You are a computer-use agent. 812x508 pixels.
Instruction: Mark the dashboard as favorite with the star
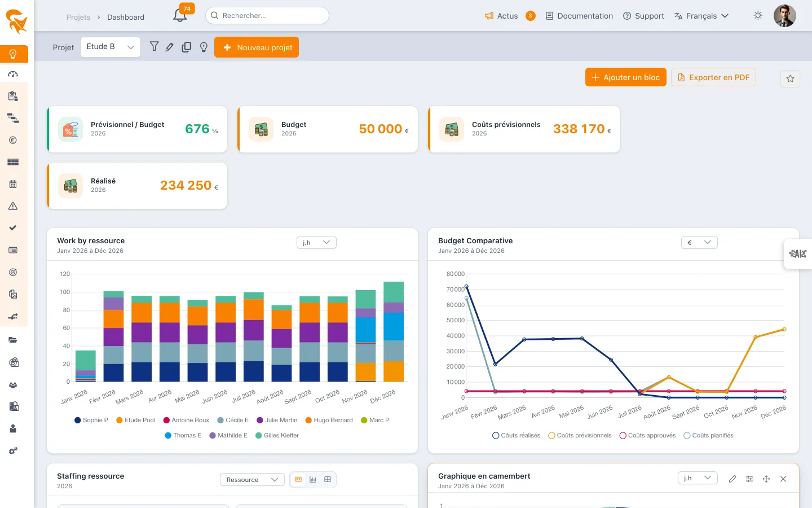click(x=790, y=78)
